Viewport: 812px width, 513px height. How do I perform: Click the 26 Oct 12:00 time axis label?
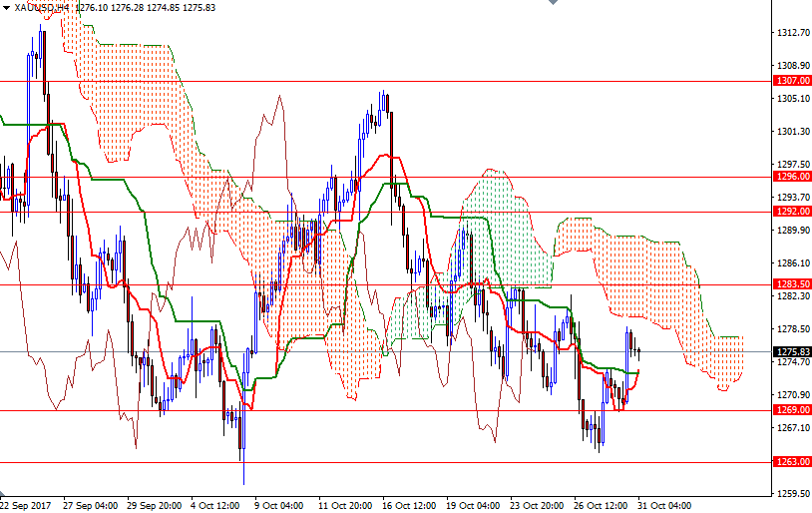(x=601, y=505)
